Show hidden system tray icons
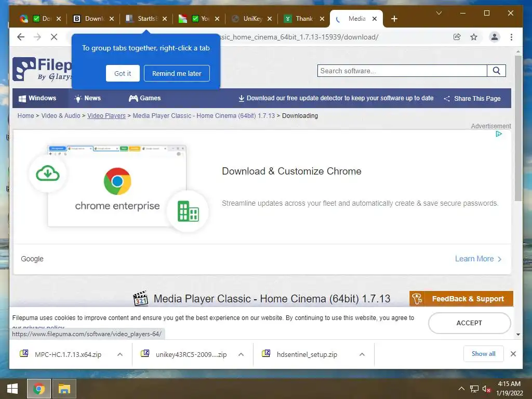The width and height of the screenshot is (532, 399). (x=461, y=389)
